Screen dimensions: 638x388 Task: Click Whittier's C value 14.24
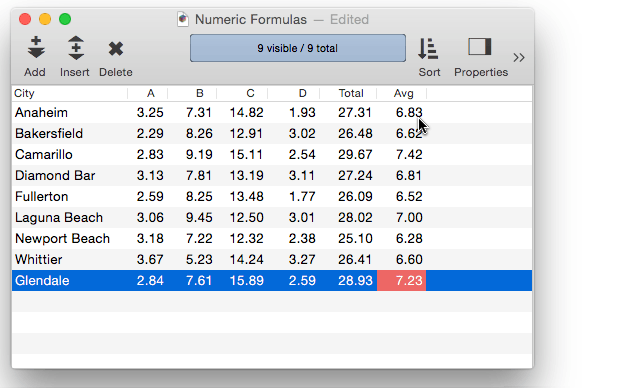point(247,259)
